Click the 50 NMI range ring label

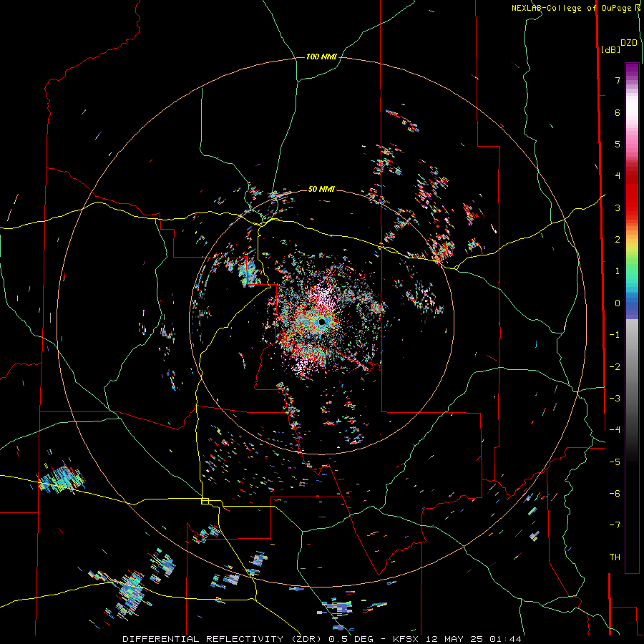coord(321,189)
